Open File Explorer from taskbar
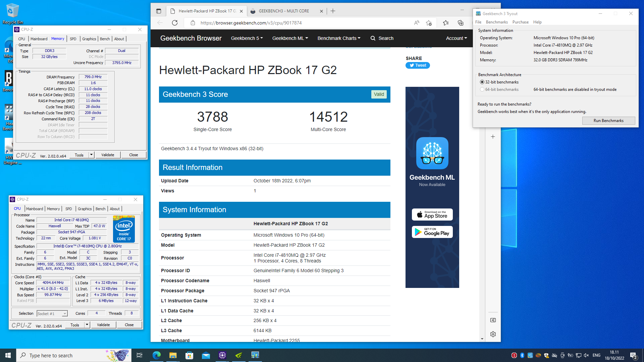644x362 pixels. click(x=173, y=355)
